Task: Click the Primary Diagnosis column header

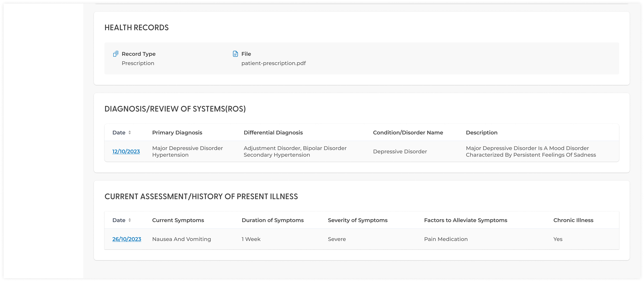Action: point(177,133)
